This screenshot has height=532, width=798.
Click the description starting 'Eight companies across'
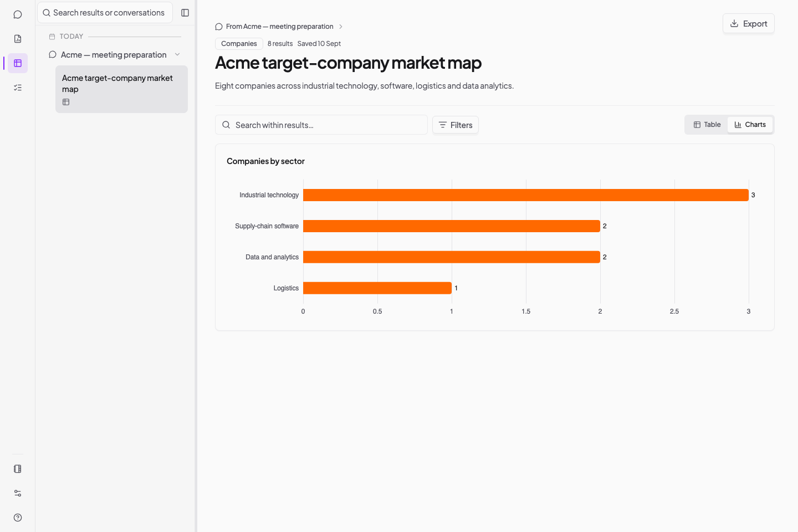pos(364,86)
